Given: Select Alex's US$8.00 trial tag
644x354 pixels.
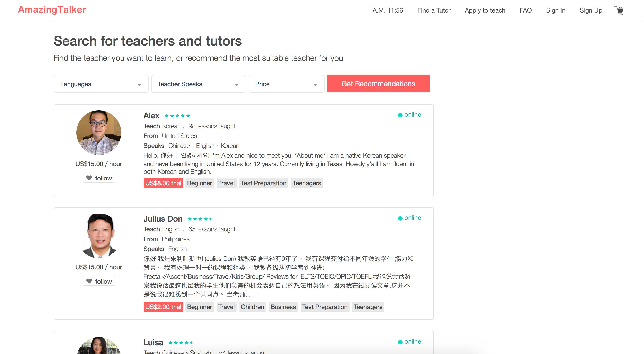Looking at the screenshot, I should click(163, 183).
